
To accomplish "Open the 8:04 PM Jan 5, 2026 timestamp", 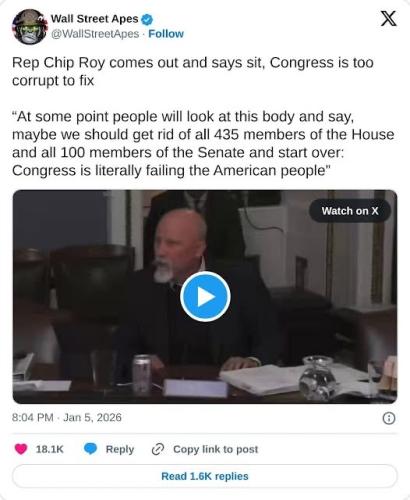I will tap(67, 417).
